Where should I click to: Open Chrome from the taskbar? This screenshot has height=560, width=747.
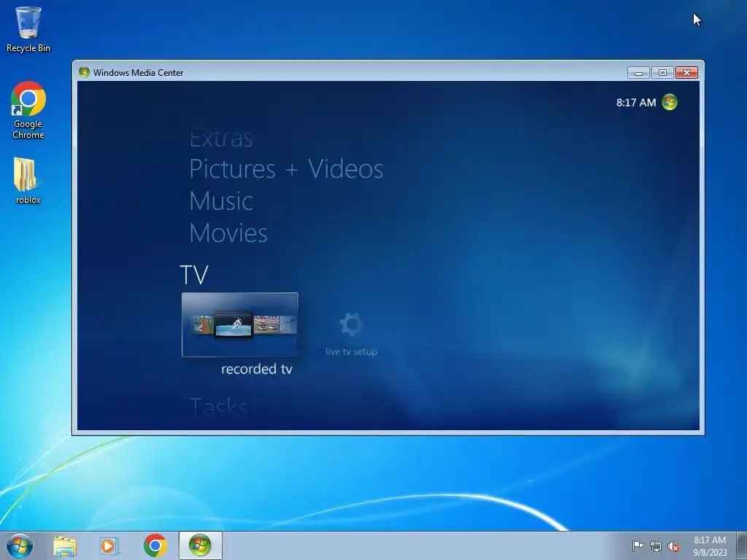click(155, 545)
